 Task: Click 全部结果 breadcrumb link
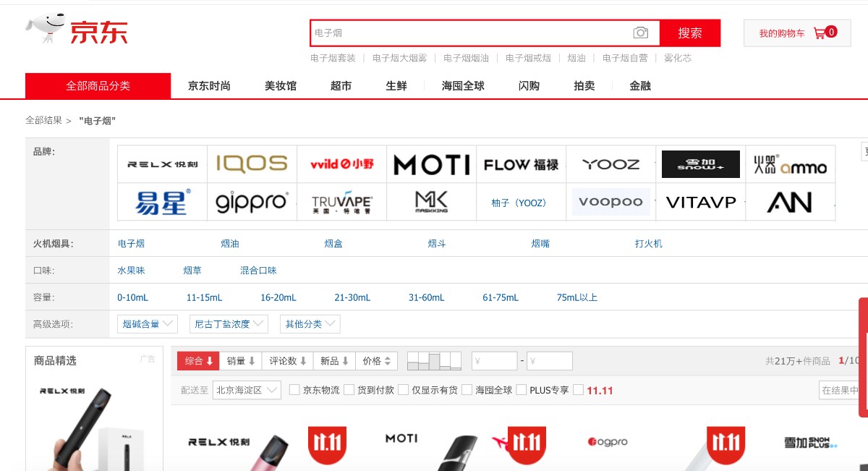[43, 121]
